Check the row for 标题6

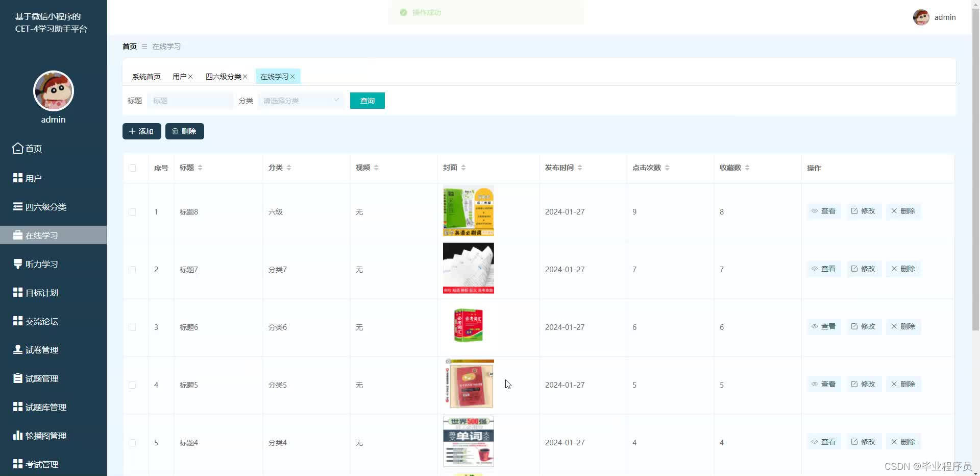point(132,327)
